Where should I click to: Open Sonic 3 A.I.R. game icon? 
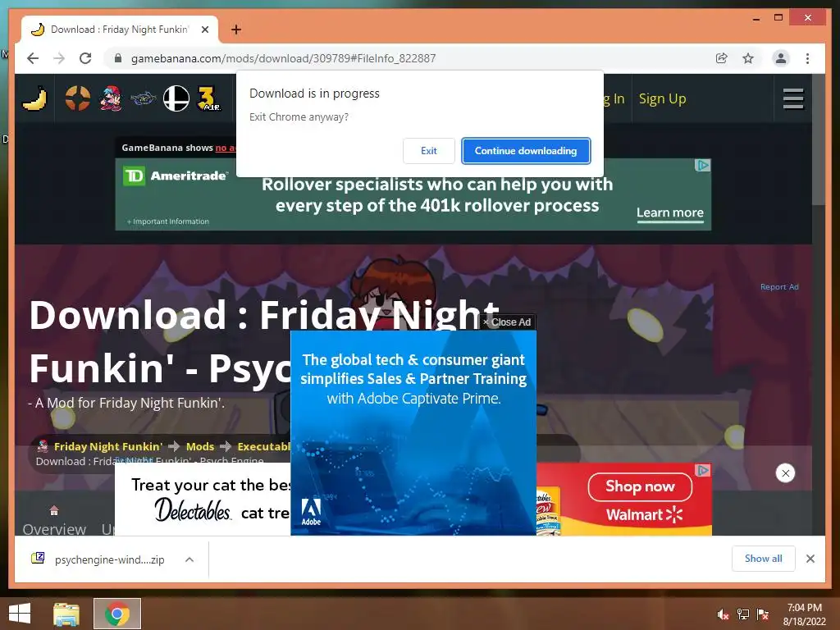tap(209, 98)
